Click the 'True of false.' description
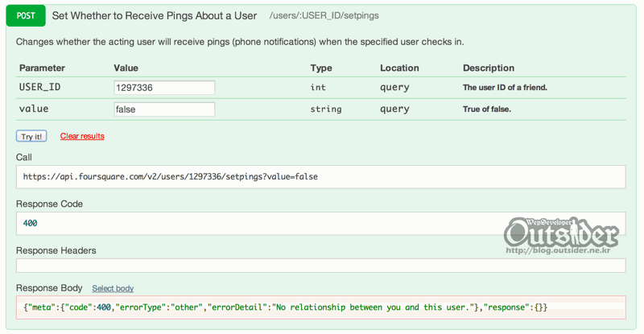The image size is (644, 334). (x=487, y=109)
